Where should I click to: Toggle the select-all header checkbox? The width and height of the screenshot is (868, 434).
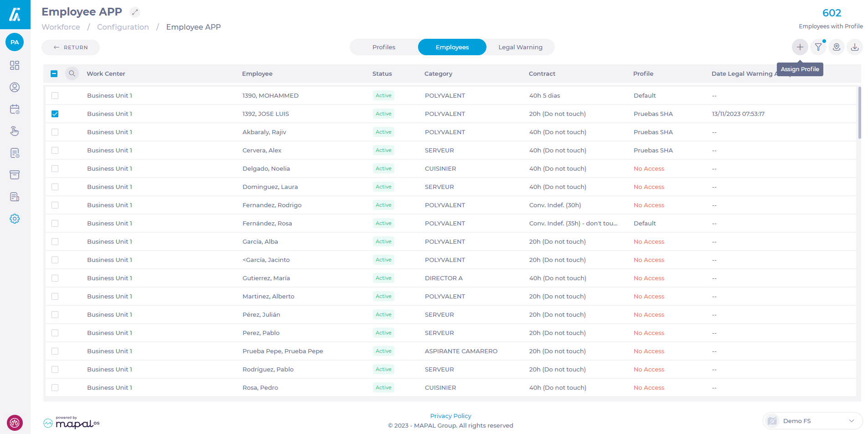click(54, 73)
